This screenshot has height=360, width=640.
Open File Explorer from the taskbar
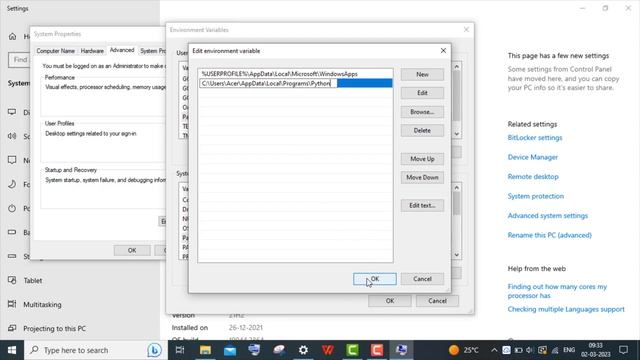(x=205, y=350)
